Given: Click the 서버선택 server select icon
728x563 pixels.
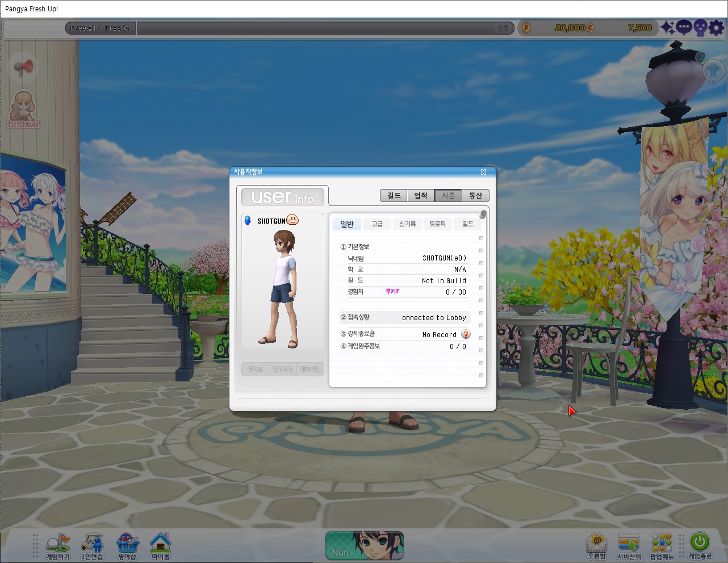Looking at the screenshot, I should point(629,545).
